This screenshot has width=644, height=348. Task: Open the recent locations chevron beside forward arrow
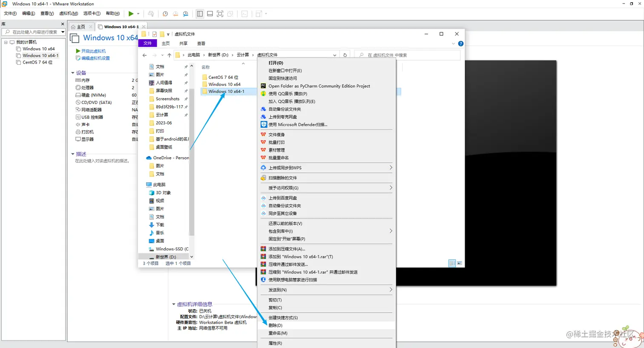(163, 55)
